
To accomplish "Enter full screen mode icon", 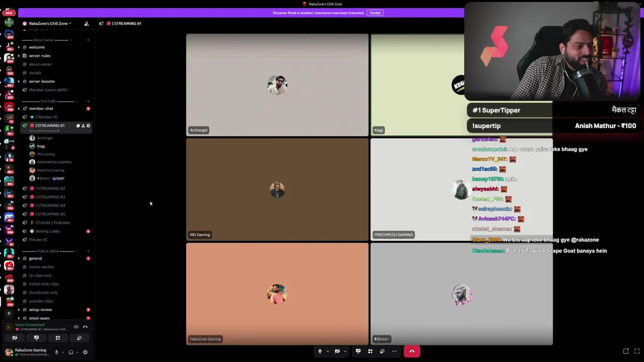I will click(x=637, y=351).
